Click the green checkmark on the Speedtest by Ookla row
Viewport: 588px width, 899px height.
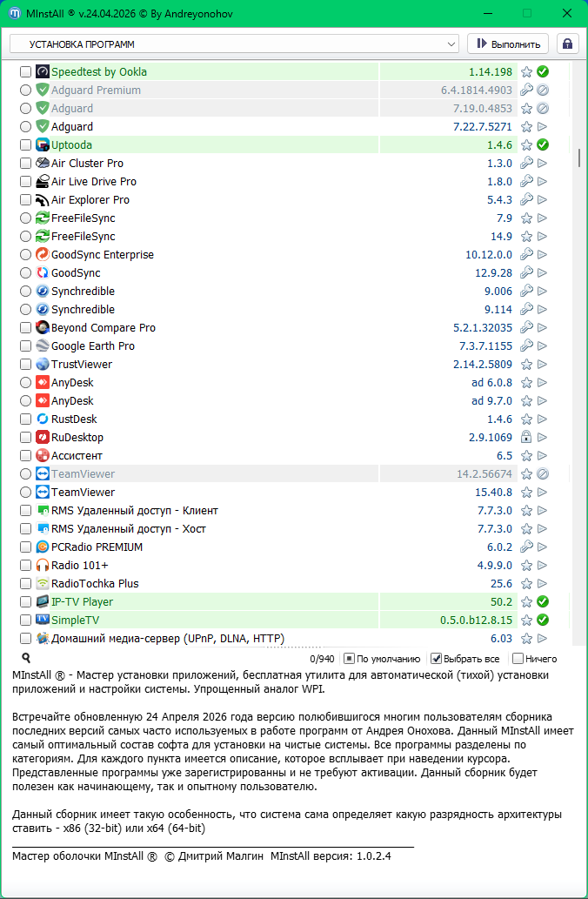pos(543,71)
